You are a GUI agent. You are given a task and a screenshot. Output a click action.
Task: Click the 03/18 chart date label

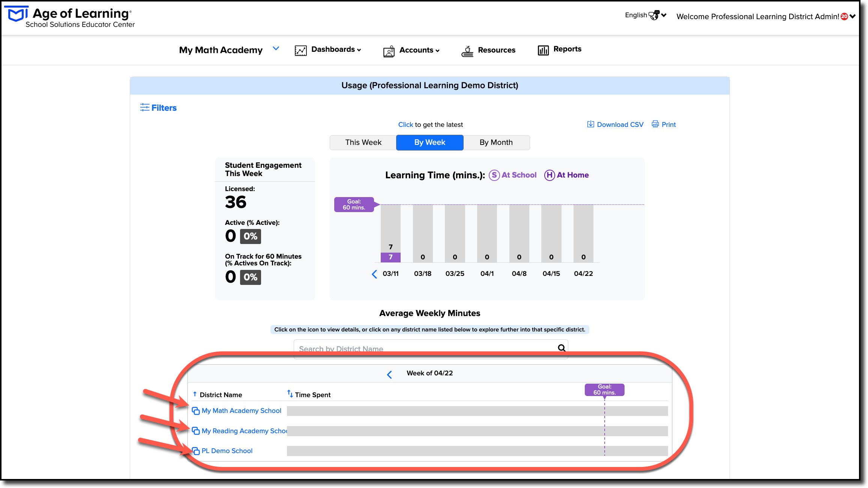coord(423,274)
